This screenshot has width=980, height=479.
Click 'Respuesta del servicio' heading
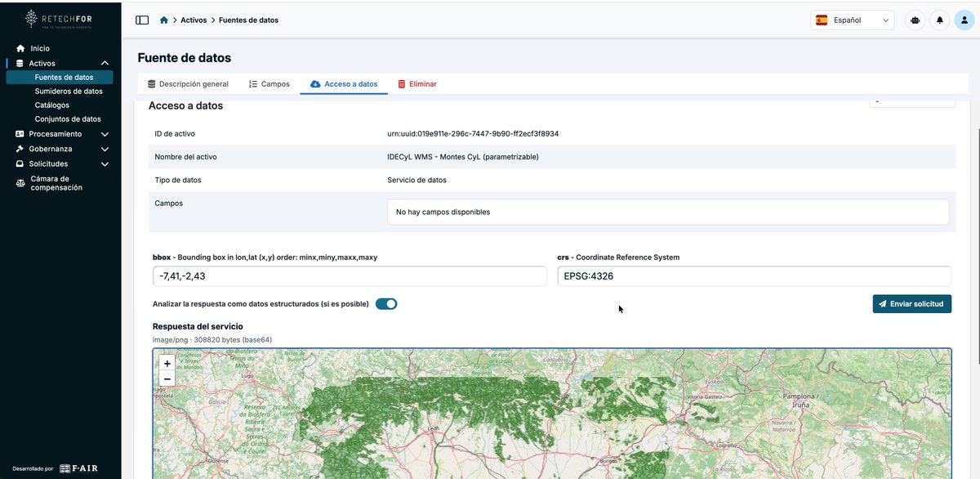click(198, 326)
